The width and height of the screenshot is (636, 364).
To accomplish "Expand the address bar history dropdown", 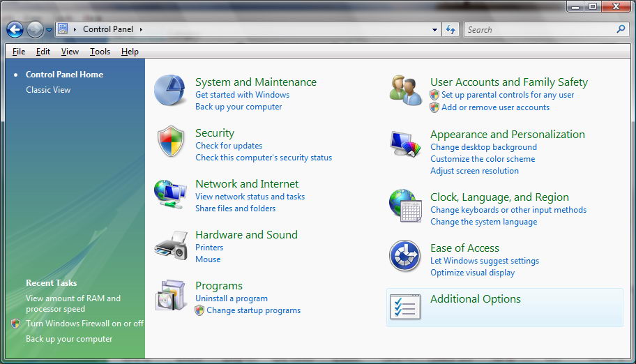I will coord(435,29).
